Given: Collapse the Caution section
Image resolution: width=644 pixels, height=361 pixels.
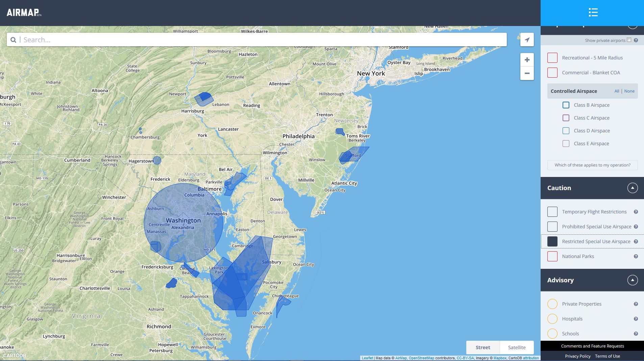Looking at the screenshot, I should pos(632,188).
